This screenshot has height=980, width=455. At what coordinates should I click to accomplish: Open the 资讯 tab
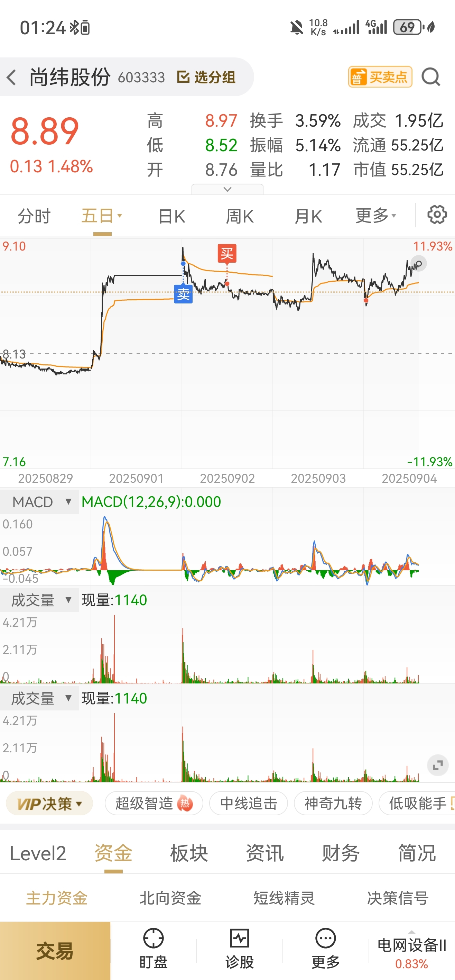pos(265,853)
